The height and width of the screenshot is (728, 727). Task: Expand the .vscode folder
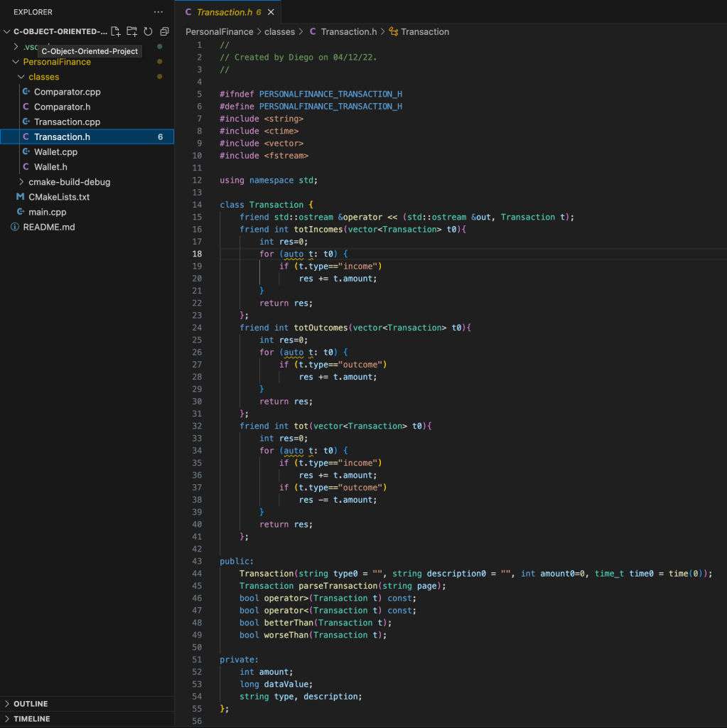tap(17, 47)
